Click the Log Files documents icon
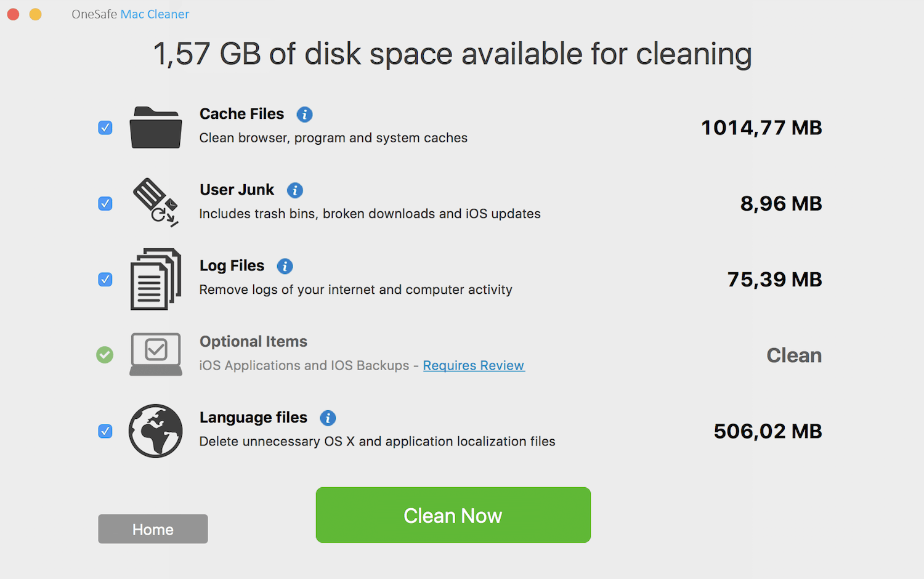This screenshot has height=579, width=924. [x=155, y=279]
